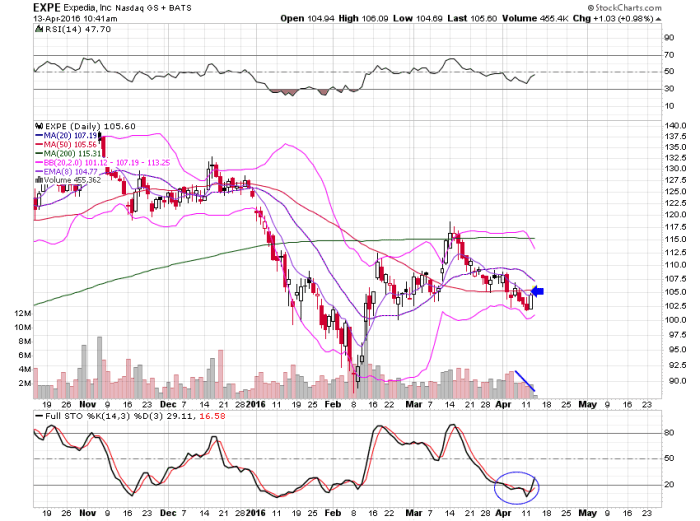Click the 92.5 price axis label
The height and width of the screenshot is (521, 700).
pyautogui.click(x=677, y=365)
